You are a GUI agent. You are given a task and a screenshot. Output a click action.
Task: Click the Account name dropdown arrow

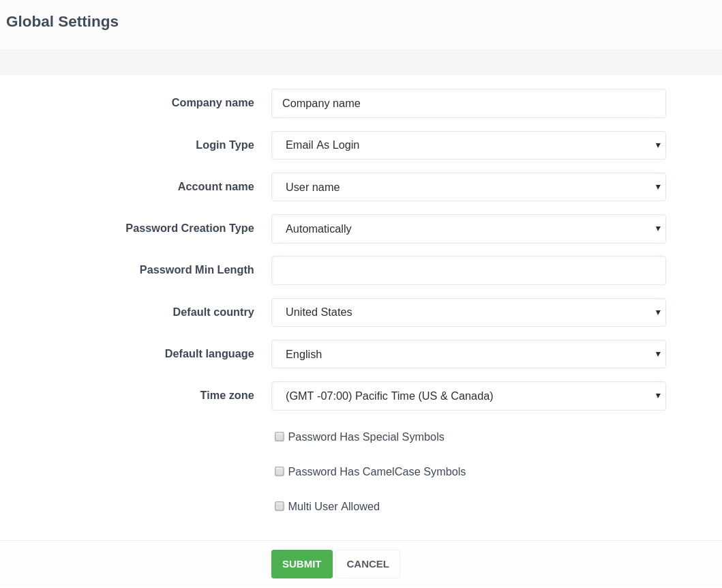pyautogui.click(x=658, y=187)
